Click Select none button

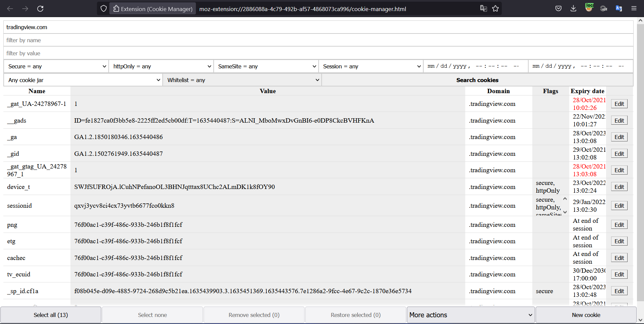coord(152,315)
